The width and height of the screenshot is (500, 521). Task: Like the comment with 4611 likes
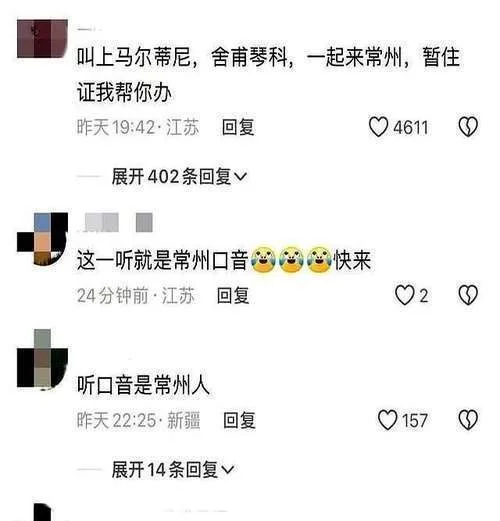tap(378, 127)
